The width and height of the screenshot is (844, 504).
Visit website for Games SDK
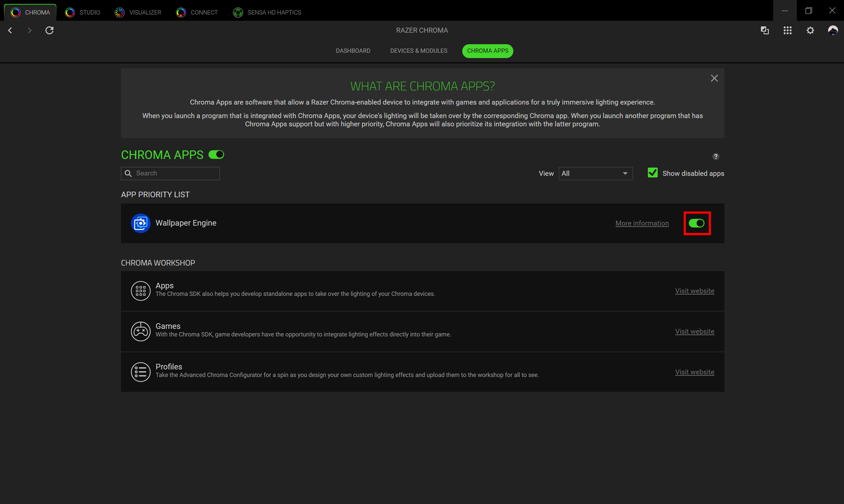(694, 331)
